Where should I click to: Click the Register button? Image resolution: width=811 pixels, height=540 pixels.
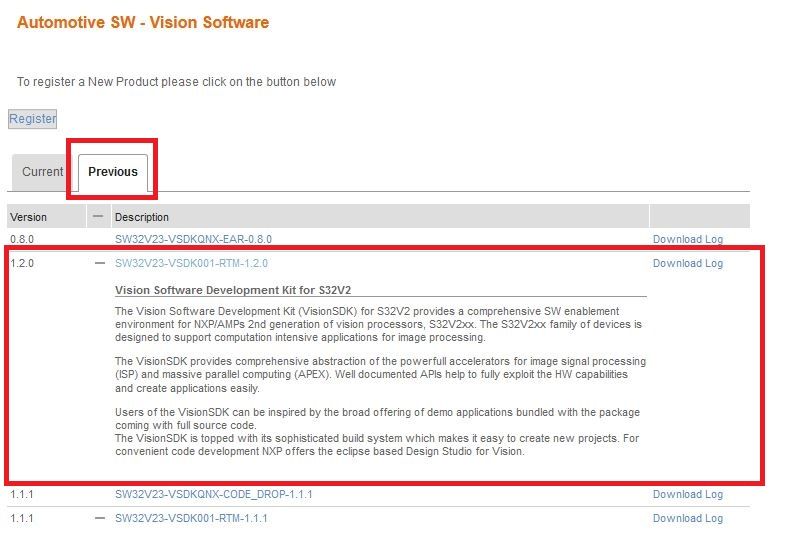33,118
